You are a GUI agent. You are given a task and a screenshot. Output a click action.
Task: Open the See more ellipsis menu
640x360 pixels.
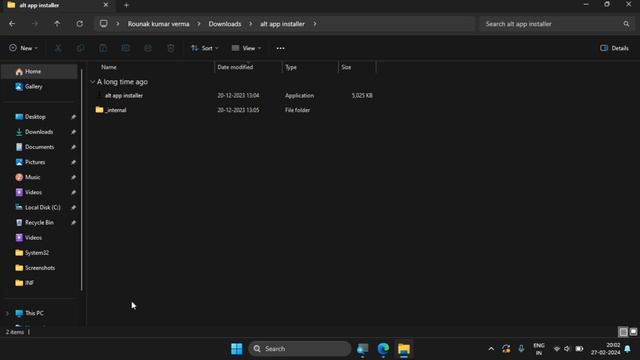[x=280, y=48]
